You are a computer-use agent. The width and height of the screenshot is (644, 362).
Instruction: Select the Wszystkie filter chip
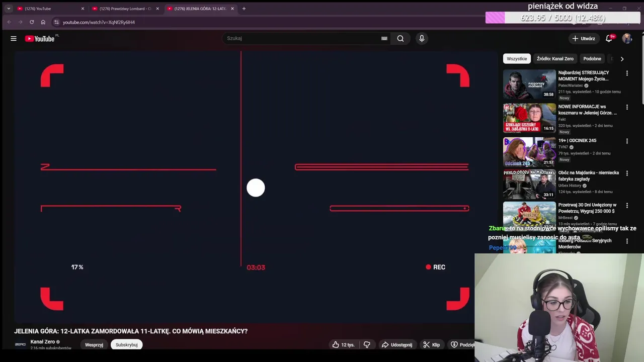coord(517,59)
